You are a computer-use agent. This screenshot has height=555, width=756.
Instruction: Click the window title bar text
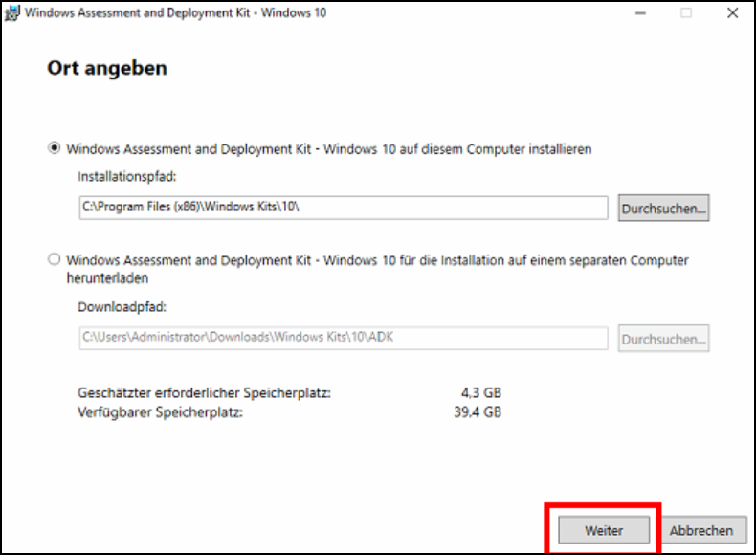175,13
